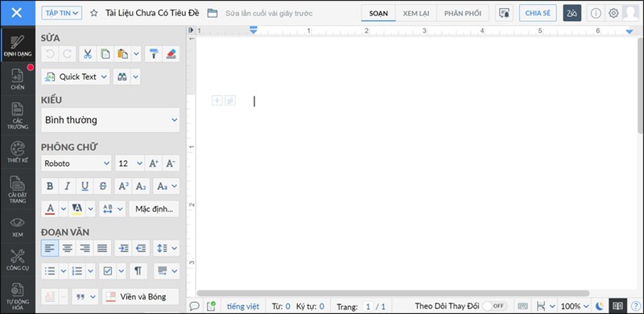Toggle night mode moon icon

pos(600,306)
